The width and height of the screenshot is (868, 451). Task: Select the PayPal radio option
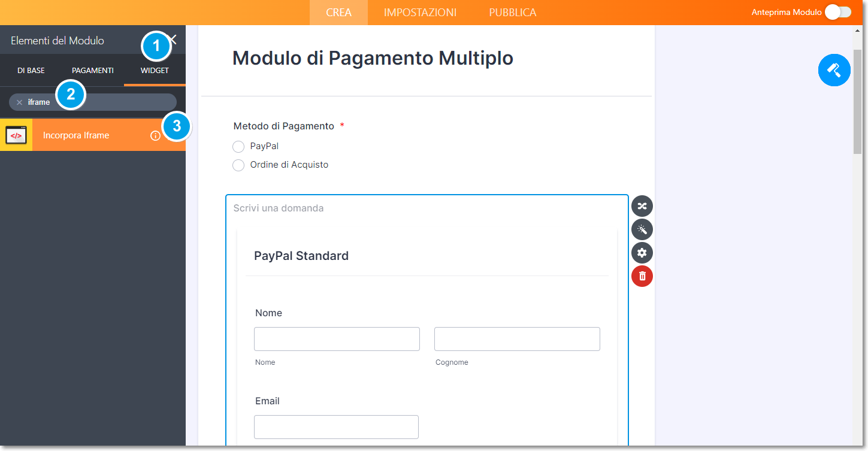pyautogui.click(x=238, y=147)
